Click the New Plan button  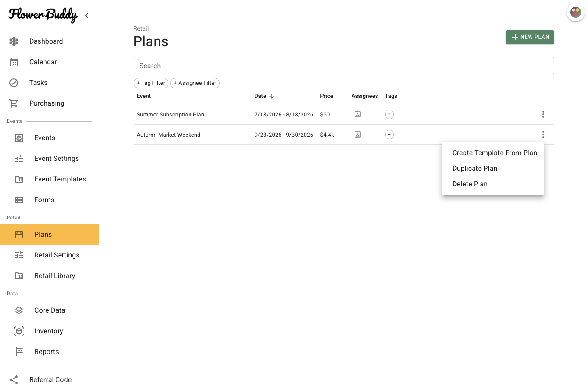point(530,37)
